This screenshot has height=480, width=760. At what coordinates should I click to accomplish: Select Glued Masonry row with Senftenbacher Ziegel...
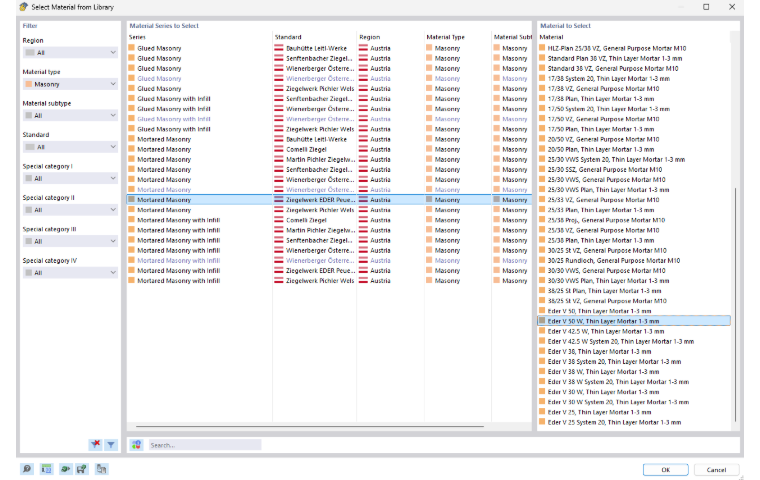[x=329, y=58]
